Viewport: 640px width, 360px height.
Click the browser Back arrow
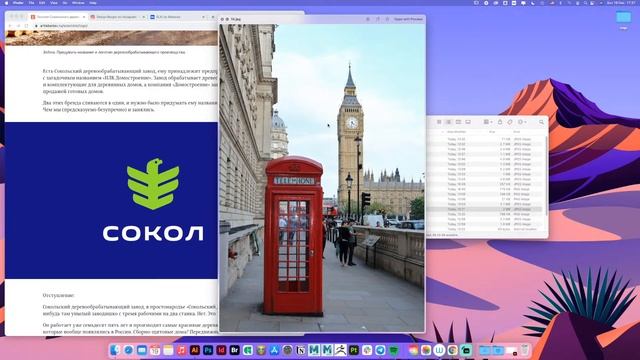[10, 26]
